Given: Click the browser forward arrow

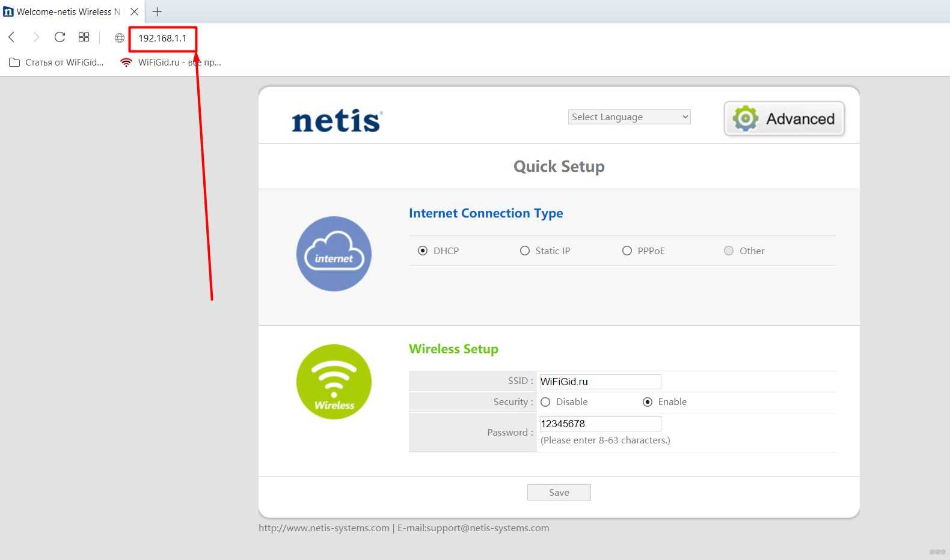Looking at the screenshot, I should (x=35, y=37).
